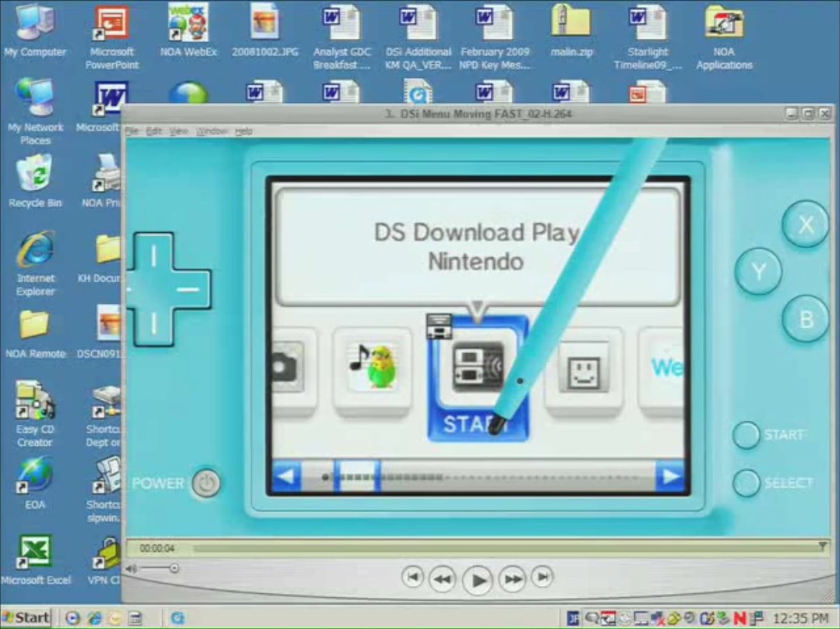This screenshot has height=629, width=840.
Task: Click the QuickTime movie timeline bar
Action: click(x=506, y=548)
